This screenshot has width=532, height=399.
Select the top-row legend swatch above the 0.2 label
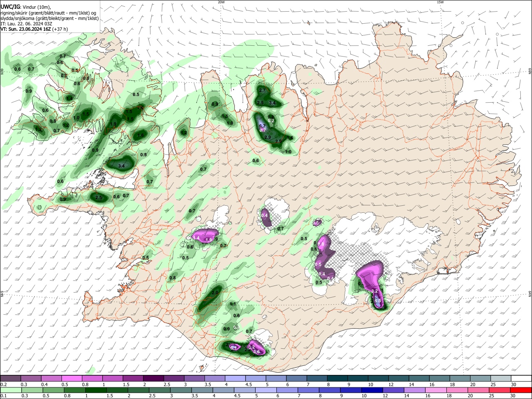(10, 379)
